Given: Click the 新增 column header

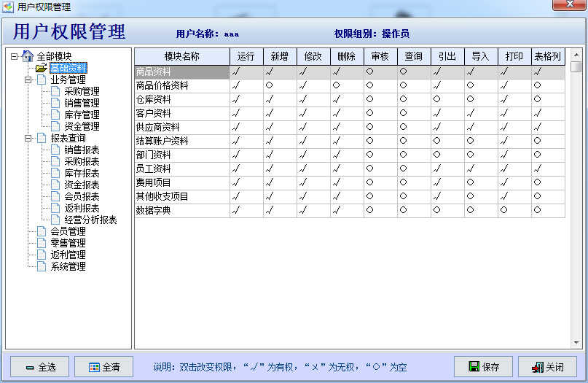Looking at the screenshot, I should coord(280,56).
